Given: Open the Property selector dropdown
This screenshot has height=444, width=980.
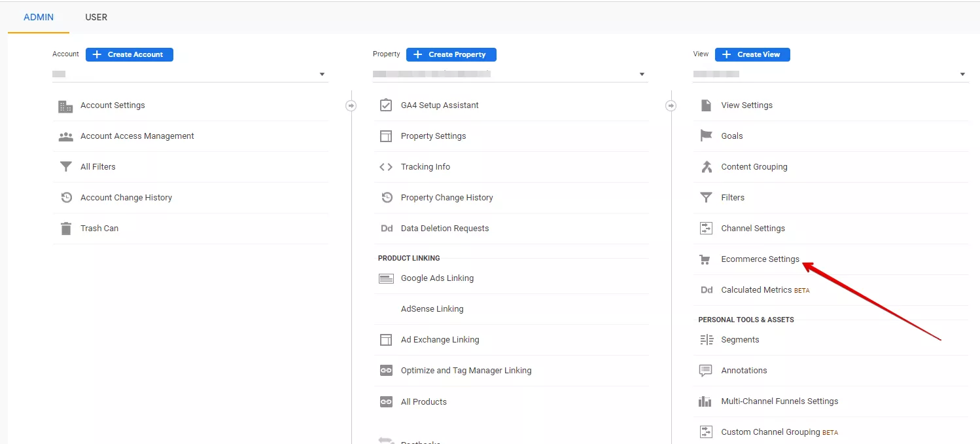Looking at the screenshot, I should 510,75.
